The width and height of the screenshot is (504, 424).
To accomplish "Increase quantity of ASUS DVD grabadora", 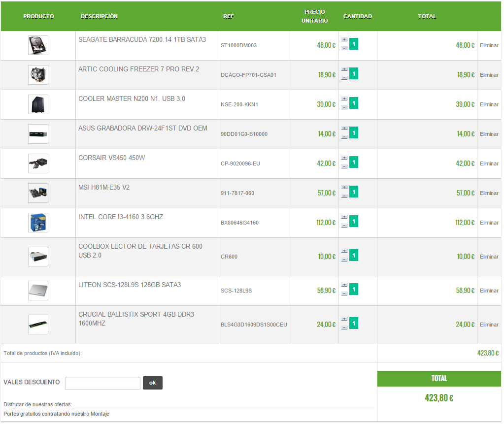I will (344, 128).
